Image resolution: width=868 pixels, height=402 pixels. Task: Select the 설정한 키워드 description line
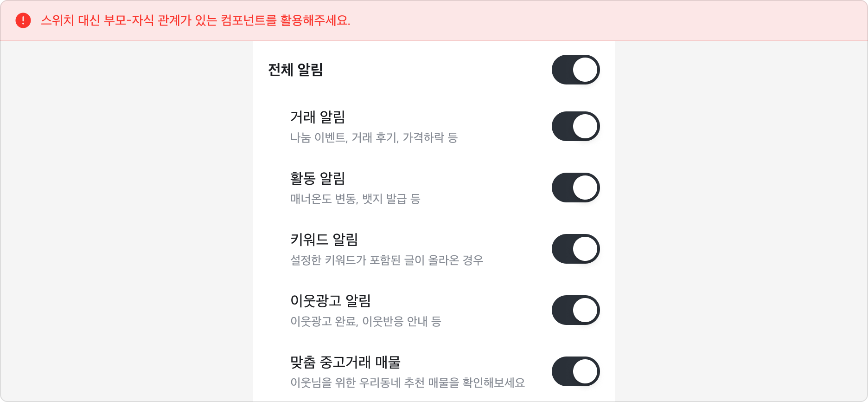point(387,260)
